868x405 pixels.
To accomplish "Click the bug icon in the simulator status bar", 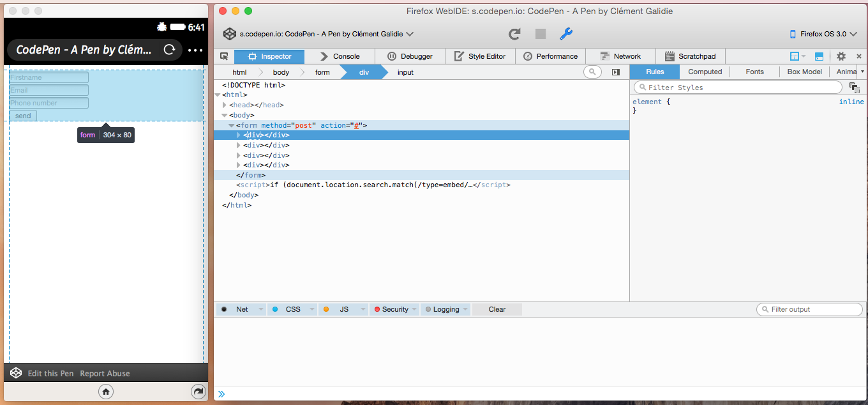I will tap(161, 27).
